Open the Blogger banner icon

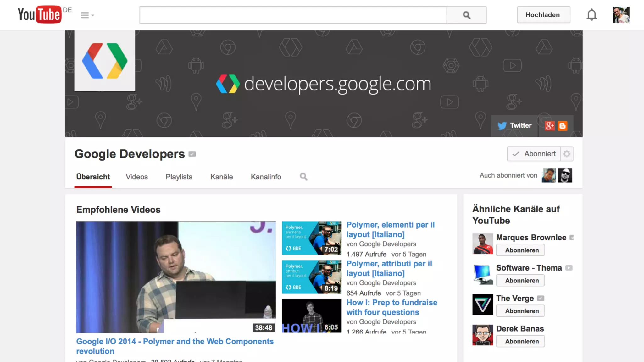(x=563, y=126)
